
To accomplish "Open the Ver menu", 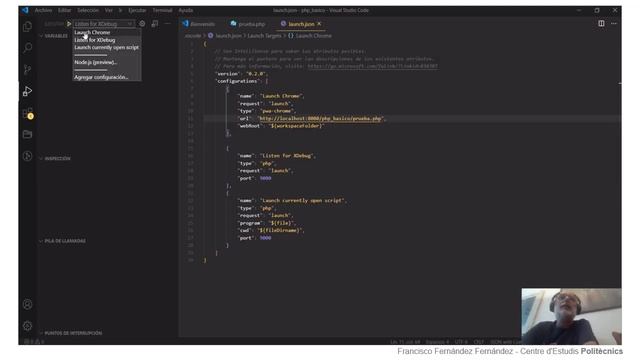I will click(x=109, y=10).
